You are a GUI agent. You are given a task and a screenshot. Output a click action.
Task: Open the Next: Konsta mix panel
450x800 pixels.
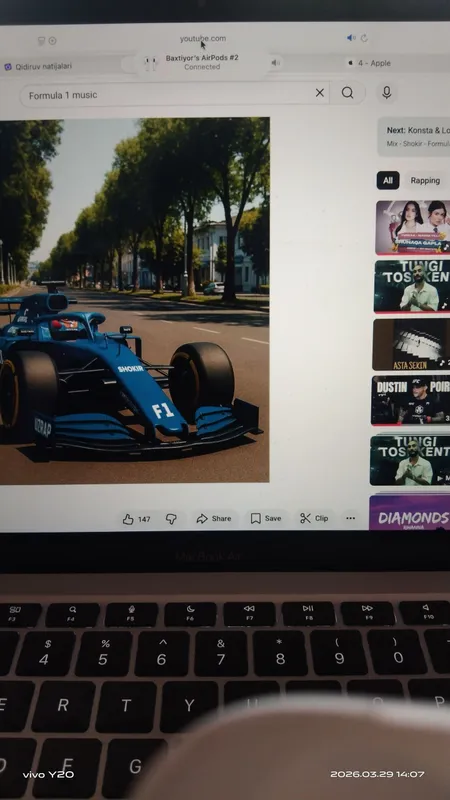pyautogui.click(x=414, y=137)
